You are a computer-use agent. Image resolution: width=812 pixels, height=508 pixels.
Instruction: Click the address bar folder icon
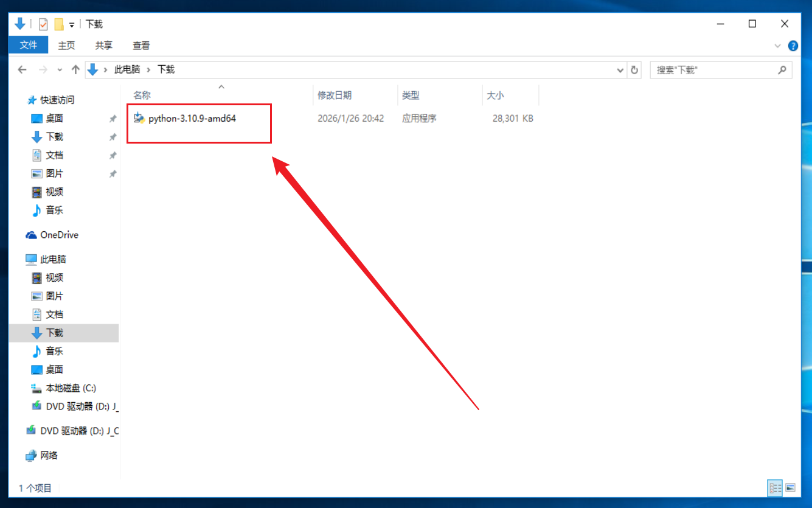coord(92,69)
